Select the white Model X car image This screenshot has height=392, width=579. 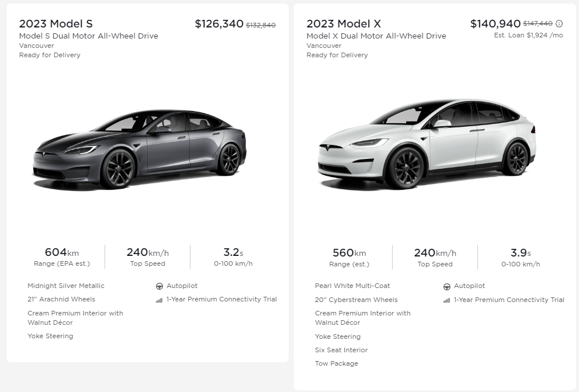[427, 143]
